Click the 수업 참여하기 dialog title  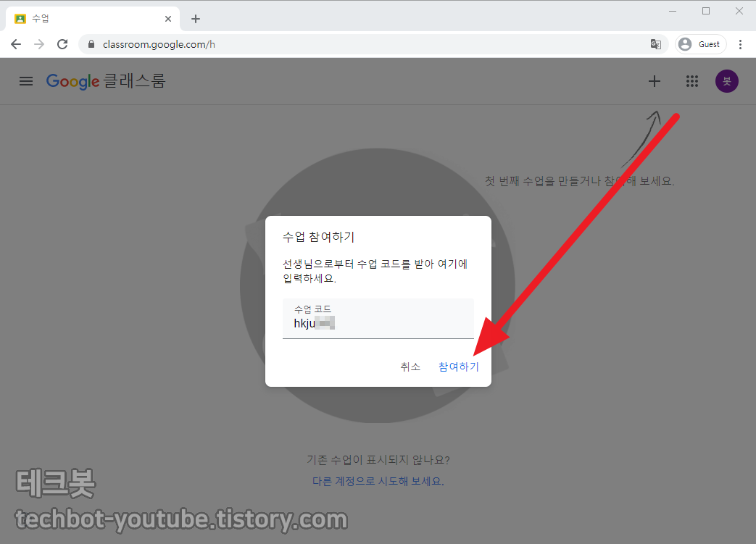[x=319, y=237]
